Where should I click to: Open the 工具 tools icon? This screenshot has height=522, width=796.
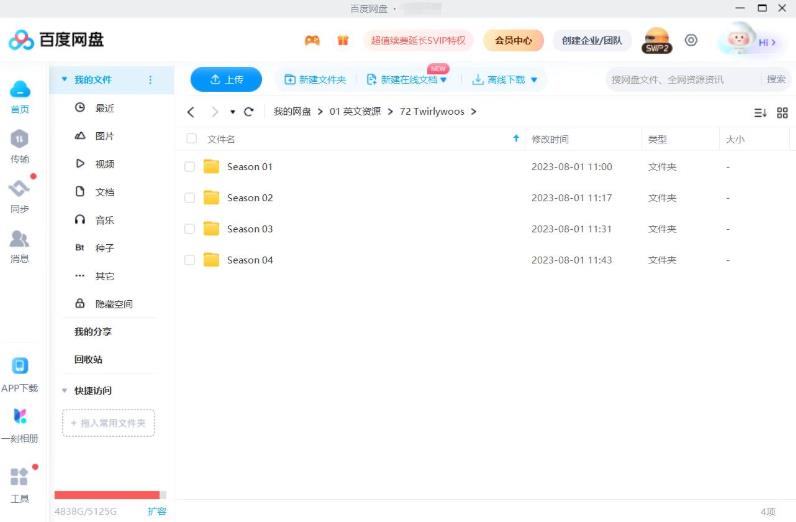[x=19, y=477]
